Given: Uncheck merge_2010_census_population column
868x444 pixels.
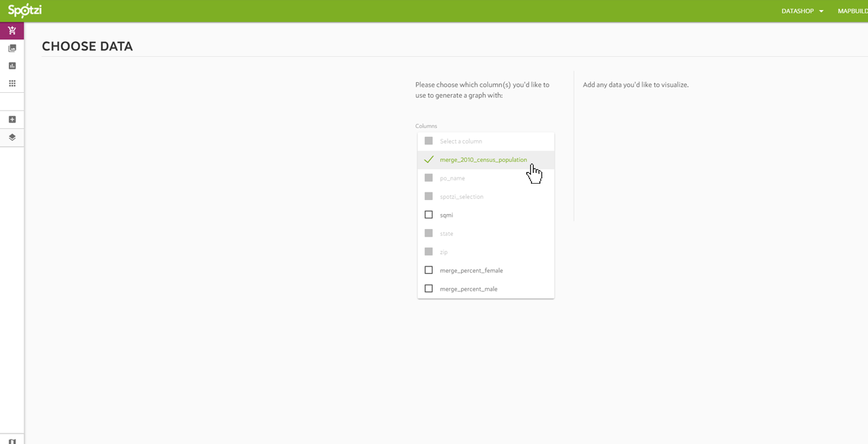Looking at the screenshot, I should pos(429,159).
